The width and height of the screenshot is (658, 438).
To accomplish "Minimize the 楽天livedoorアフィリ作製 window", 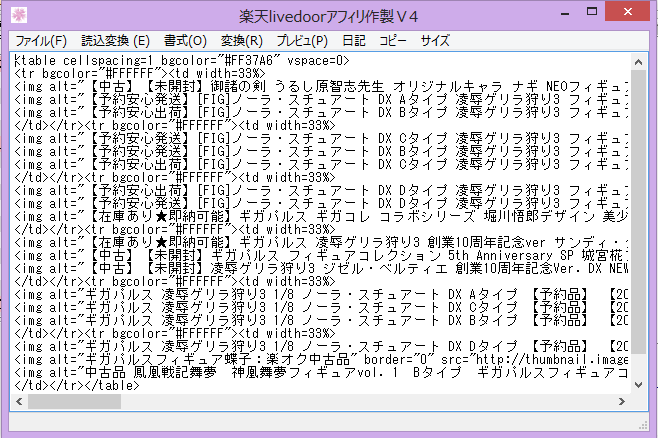I will tap(565, 13).
